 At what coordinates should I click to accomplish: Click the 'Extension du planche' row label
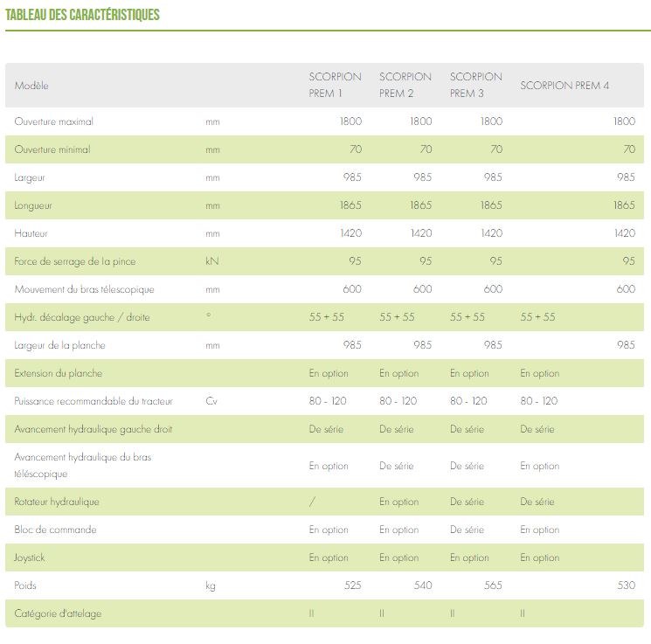click(x=59, y=373)
